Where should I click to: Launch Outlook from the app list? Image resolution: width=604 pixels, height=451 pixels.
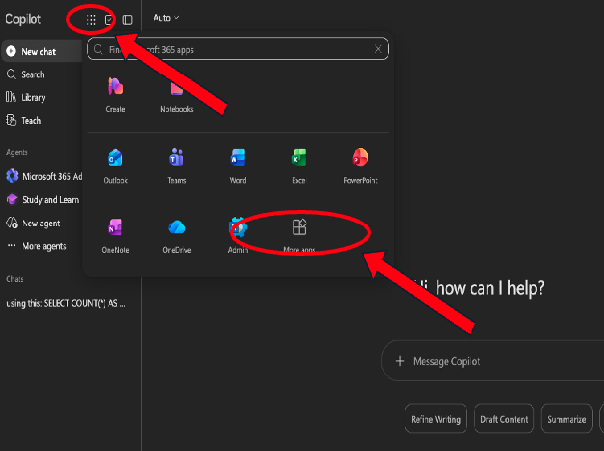point(116,166)
